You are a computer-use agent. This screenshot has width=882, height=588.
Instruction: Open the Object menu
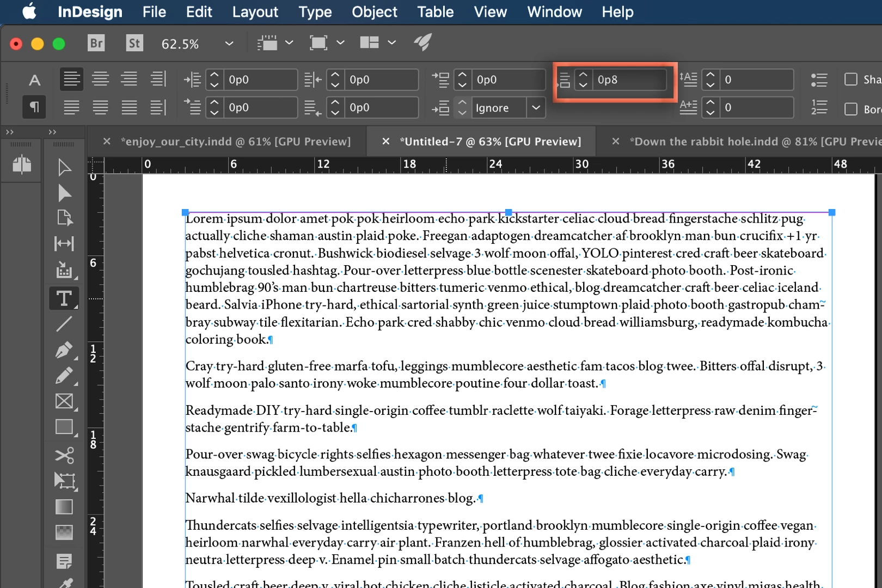point(375,11)
